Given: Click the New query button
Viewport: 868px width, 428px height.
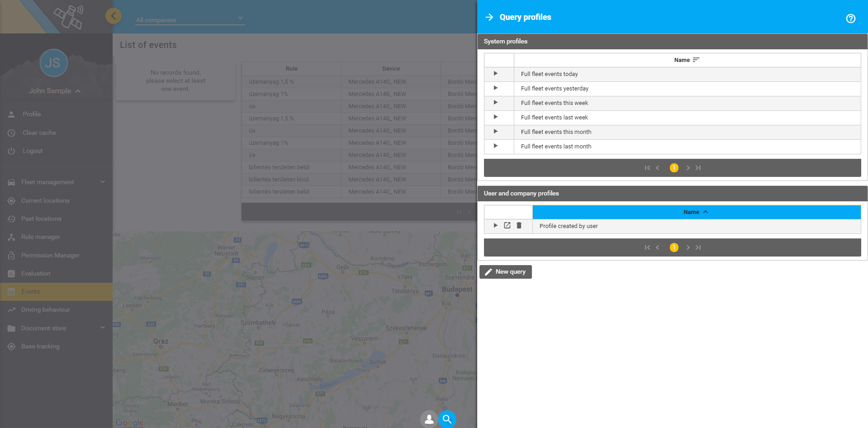Looking at the screenshot, I should tap(505, 272).
